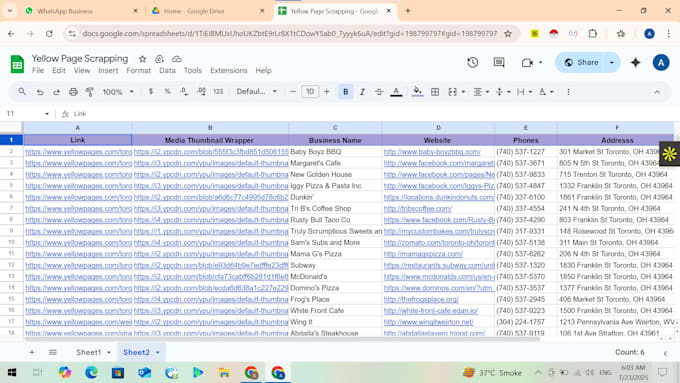680x383 pixels.
Task: Open the Gemini sparkle assistant
Action: point(635,62)
